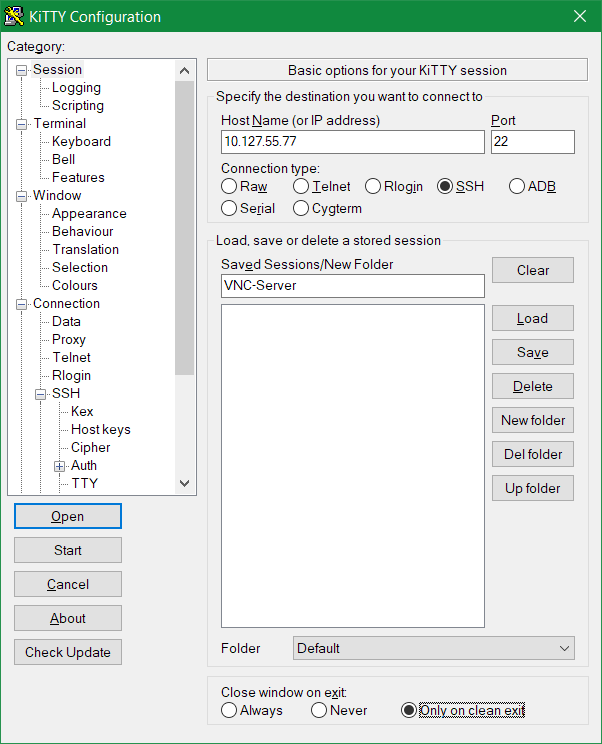Expand the Auth tree node
Image resolution: width=602 pixels, height=744 pixels.
[60, 466]
